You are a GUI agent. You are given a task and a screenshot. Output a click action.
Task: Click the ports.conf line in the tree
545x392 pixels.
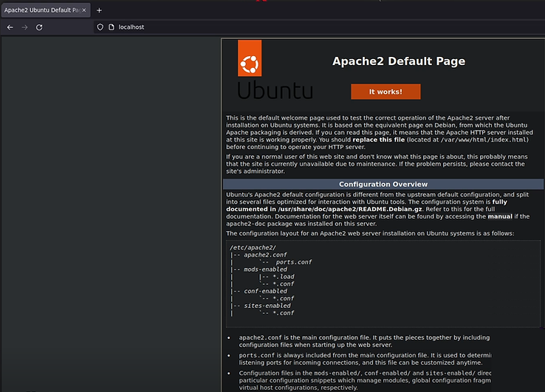click(294, 262)
